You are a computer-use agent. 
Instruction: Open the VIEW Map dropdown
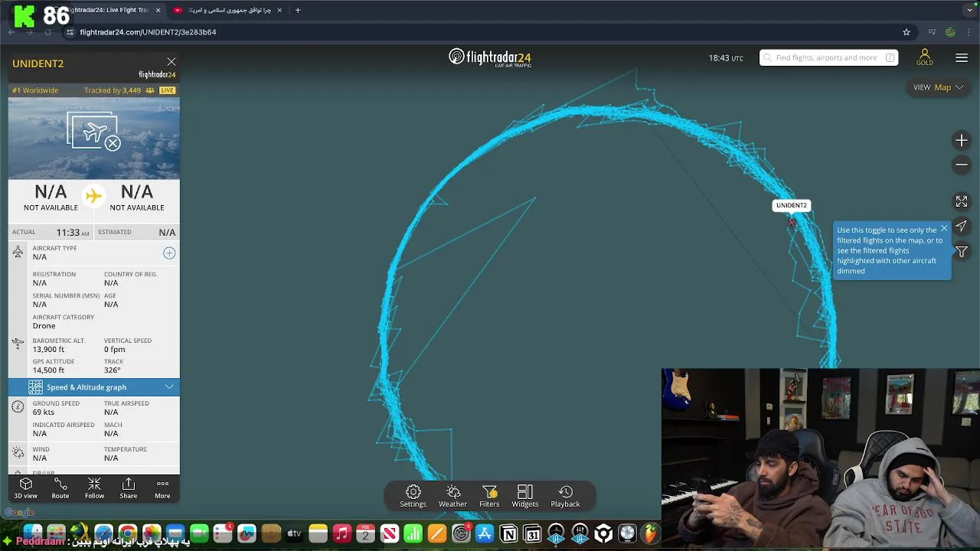939,87
